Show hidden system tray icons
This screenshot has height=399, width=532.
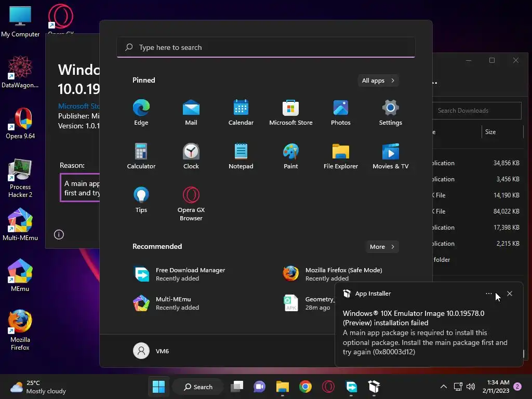444,387
